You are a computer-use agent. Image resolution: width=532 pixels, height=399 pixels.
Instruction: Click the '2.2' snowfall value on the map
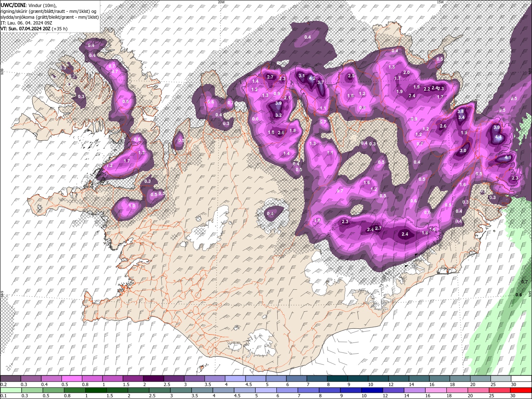click(x=426, y=89)
